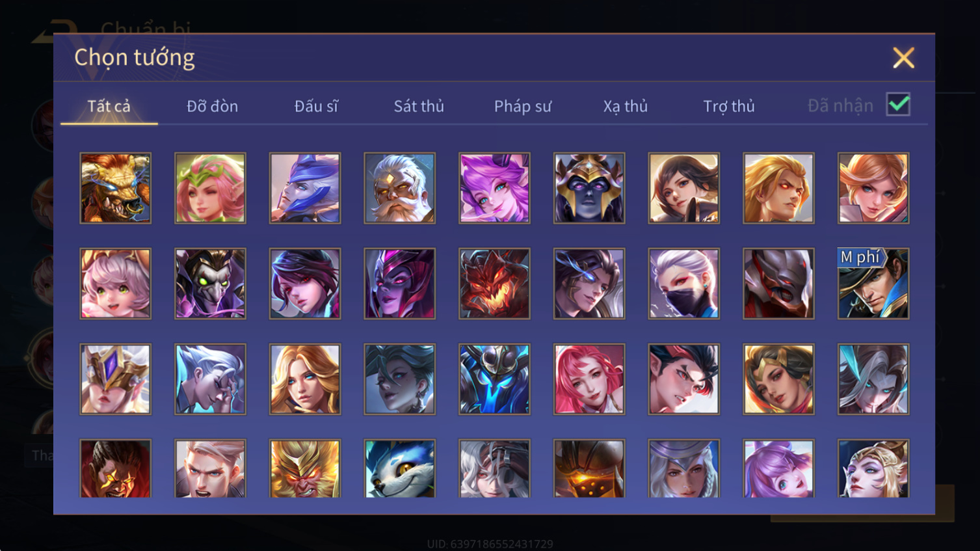Image resolution: width=980 pixels, height=551 pixels.
Task: Select the 'Tất cả' tab
Action: tap(109, 106)
